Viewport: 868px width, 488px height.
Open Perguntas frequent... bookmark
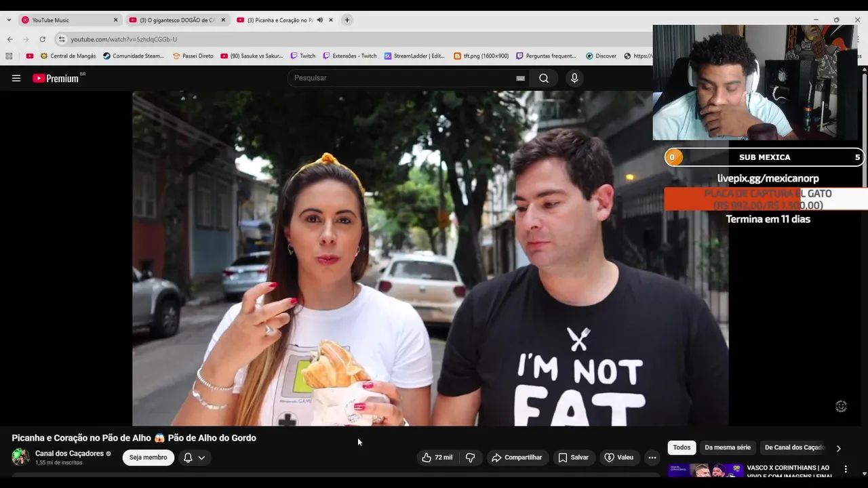click(x=546, y=56)
